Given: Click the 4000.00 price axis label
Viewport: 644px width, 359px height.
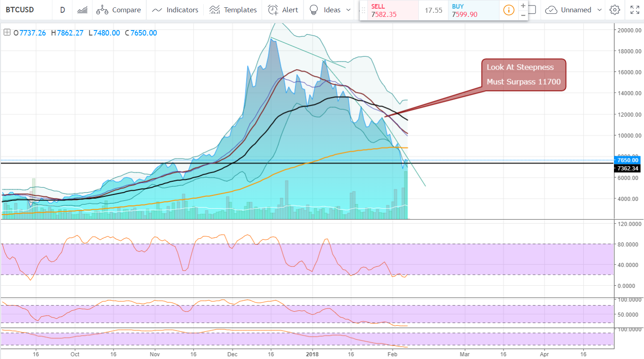Looking at the screenshot, I should [629, 199].
